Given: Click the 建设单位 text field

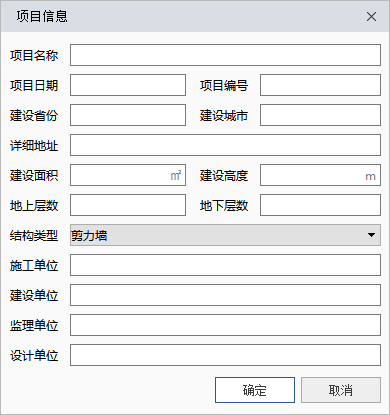Looking at the screenshot, I should tap(225, 295).
